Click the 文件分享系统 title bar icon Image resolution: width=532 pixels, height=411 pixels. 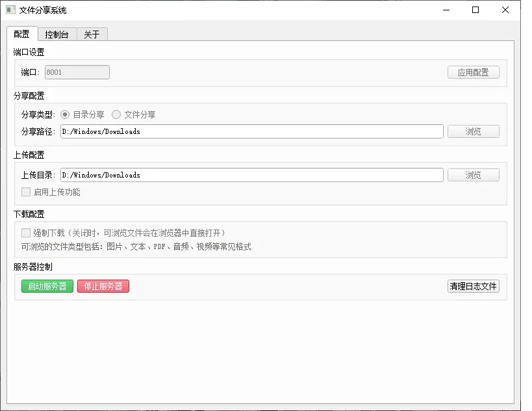coord(9,10)
